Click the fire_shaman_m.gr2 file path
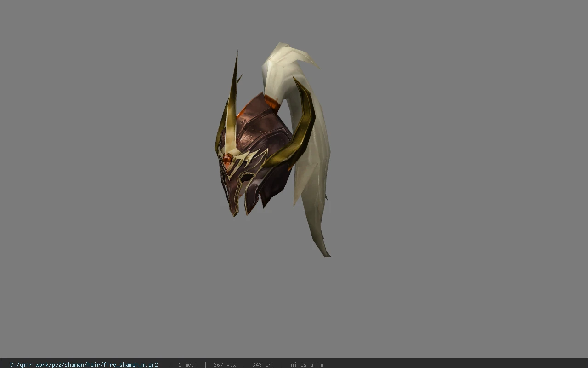 (84, 365)
